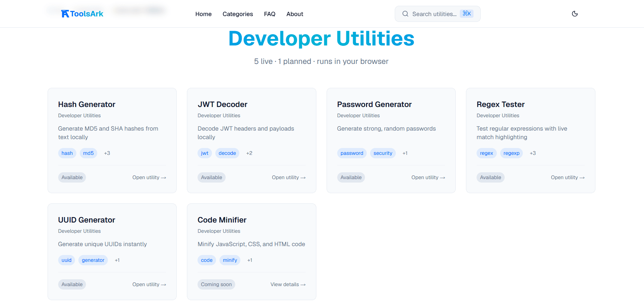Click the ⌘K shortcut badge

pyautogui.click(x=467, y=14)
